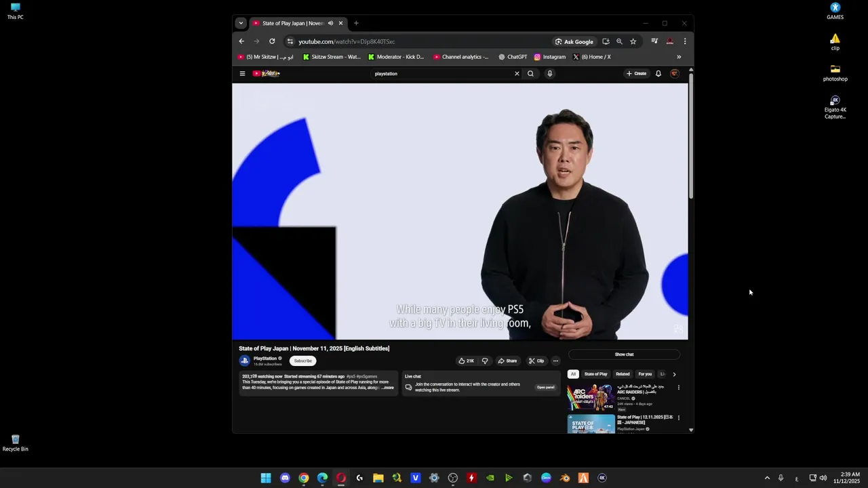This screenshot has width=868, height=488.
Task: Open the Chrome three-dot menu
Action: pos(685,41)
